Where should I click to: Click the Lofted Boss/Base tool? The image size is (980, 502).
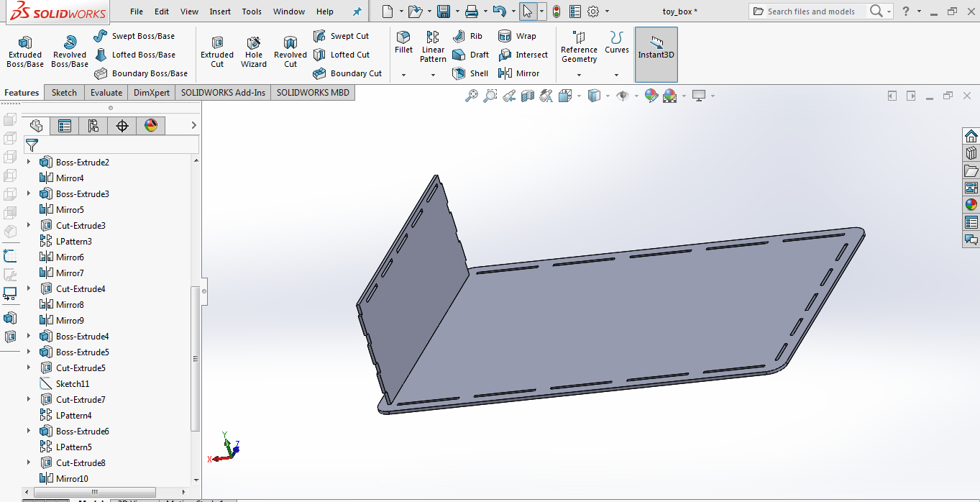click(134, 55)
